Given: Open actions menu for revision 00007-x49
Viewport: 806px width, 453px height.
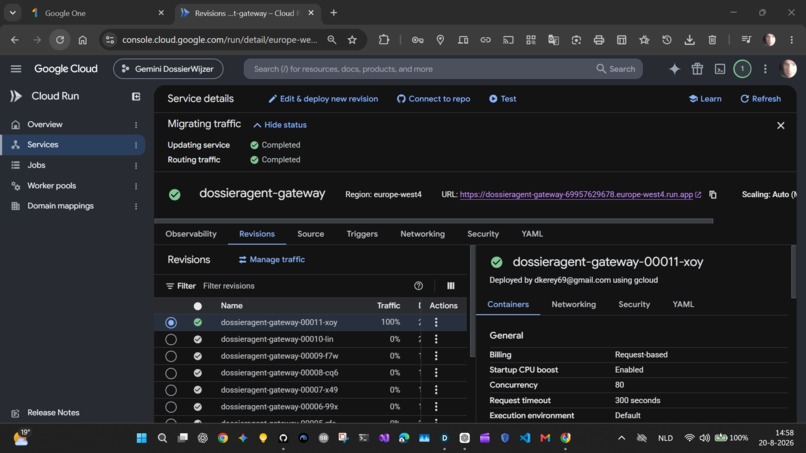Looking at the screenshot, I should click(436, 390).
